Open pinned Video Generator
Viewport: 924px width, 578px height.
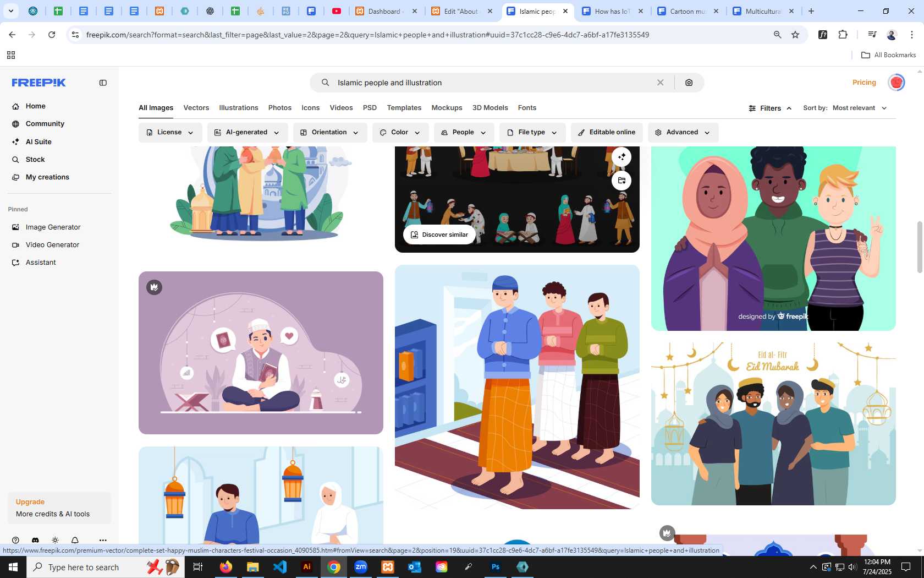pyautogui.click(x=52, y=245)
